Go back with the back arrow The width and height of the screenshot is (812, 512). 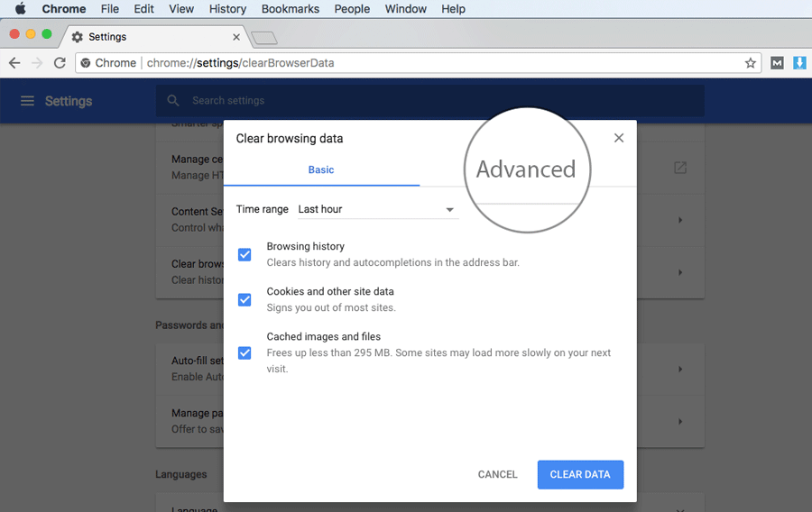[14, 63]
